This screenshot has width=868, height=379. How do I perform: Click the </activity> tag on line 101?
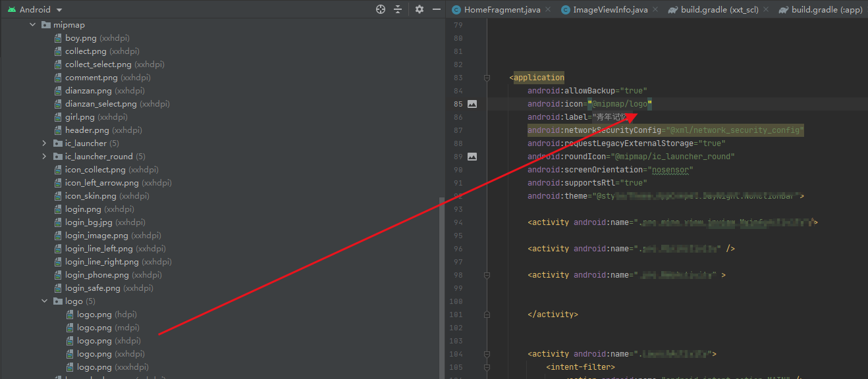[553, 315]
